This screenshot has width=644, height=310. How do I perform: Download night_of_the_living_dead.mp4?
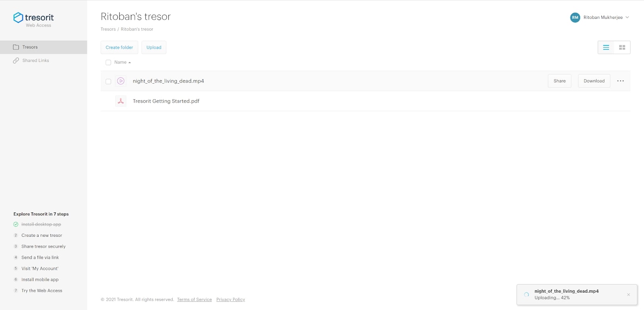594,81
